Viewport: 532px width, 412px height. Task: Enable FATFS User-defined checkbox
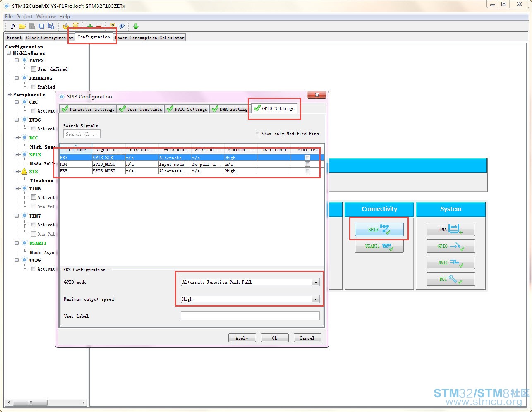point(33,69)
